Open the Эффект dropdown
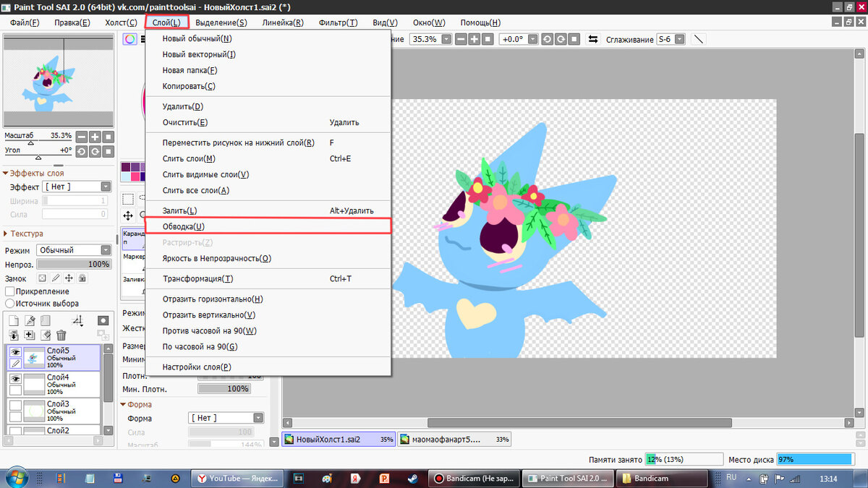The width and height of the screenshot is (868, 488). tap(77, 187)
